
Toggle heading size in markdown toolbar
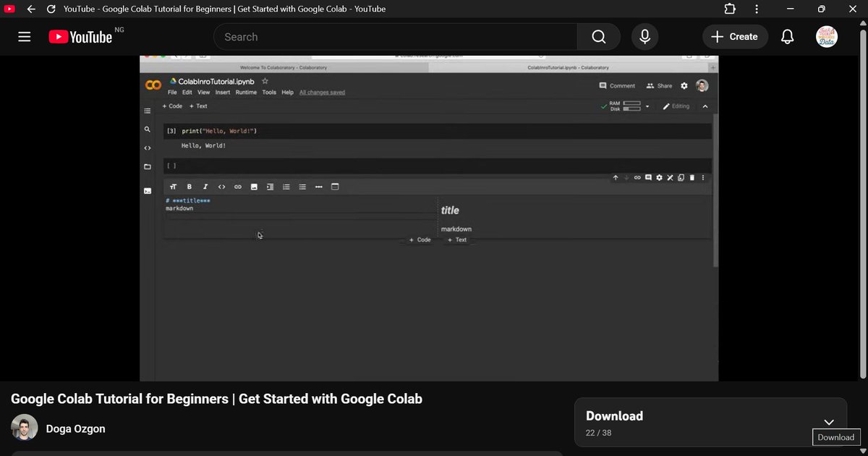[173, 187]
